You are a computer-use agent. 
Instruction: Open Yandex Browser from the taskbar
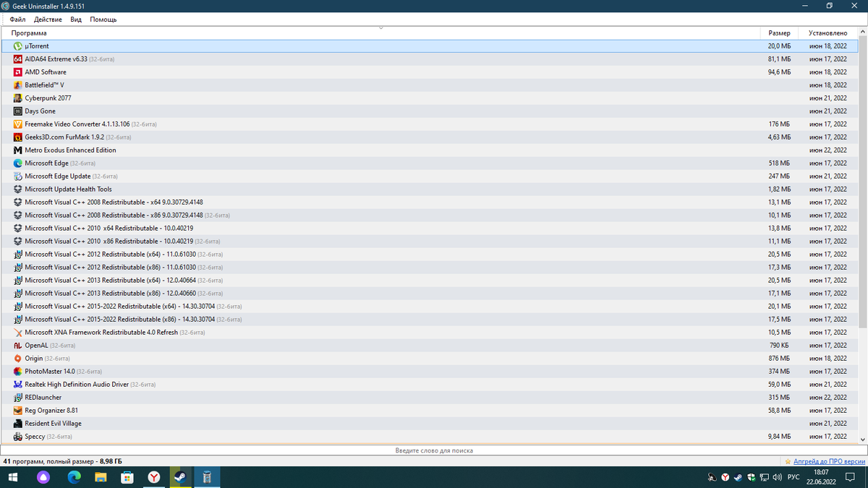(154, 477)
